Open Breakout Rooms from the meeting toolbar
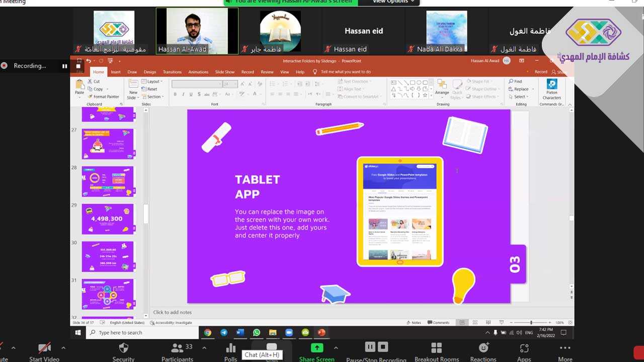Screen dimensions: 644x362 [436, 348]
